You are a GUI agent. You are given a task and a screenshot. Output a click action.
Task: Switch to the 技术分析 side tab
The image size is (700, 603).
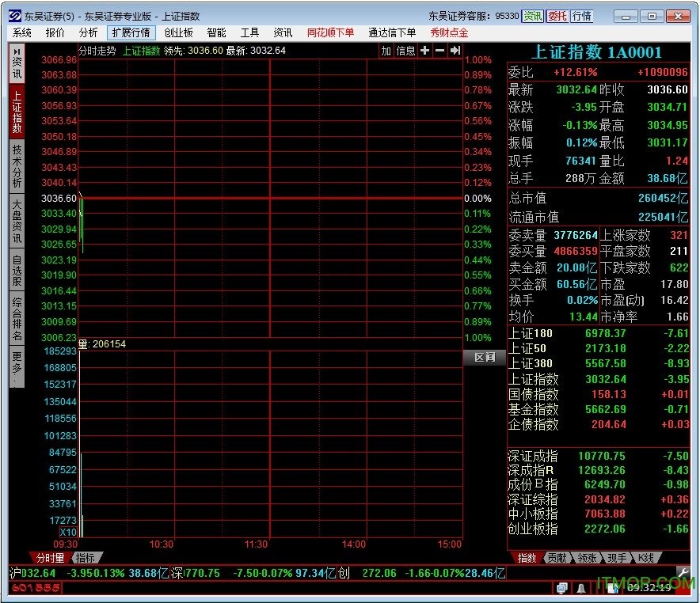point(17,166)
